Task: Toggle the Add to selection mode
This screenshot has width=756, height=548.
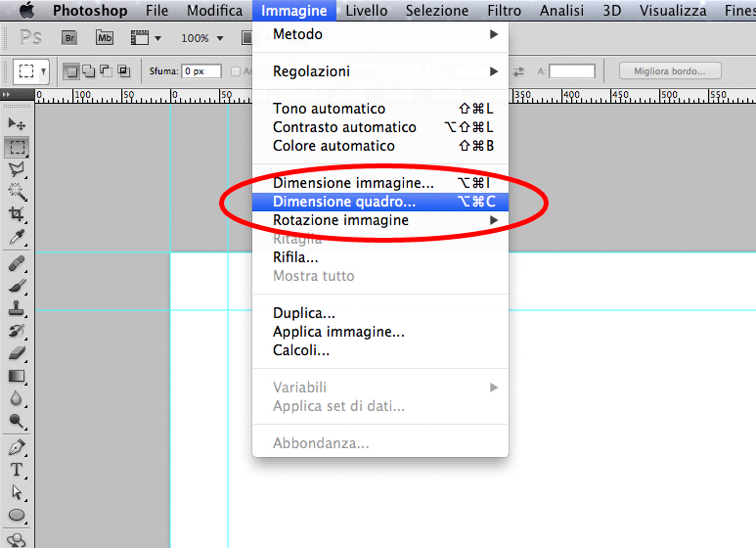Action: (x=89, y=71)
